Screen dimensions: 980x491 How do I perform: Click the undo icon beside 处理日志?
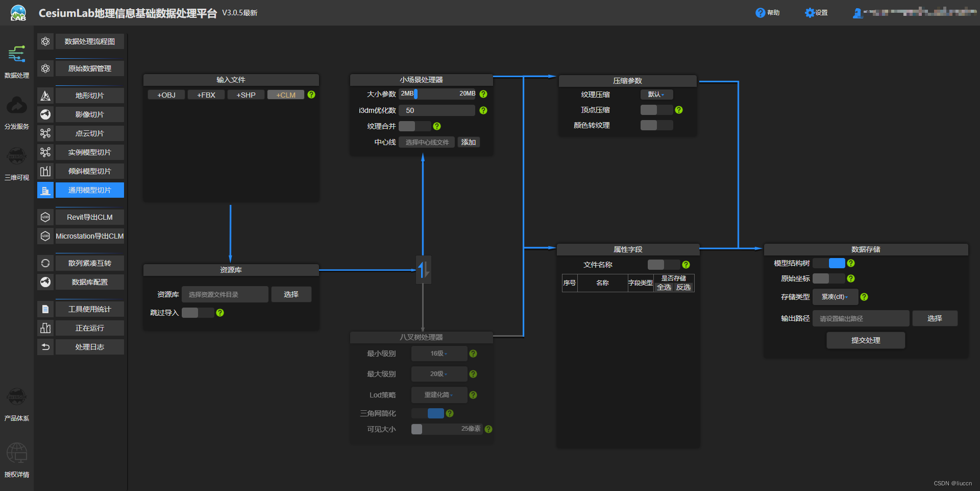coord(45,347)
